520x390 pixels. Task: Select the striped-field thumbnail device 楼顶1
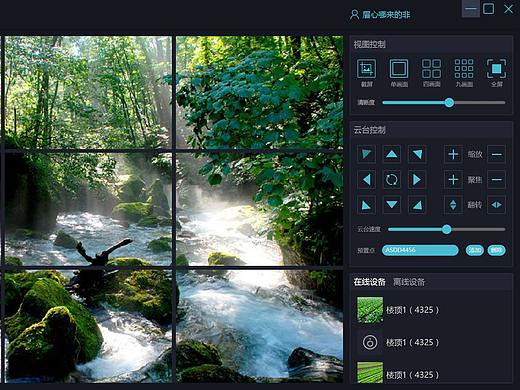click(370, 373)
